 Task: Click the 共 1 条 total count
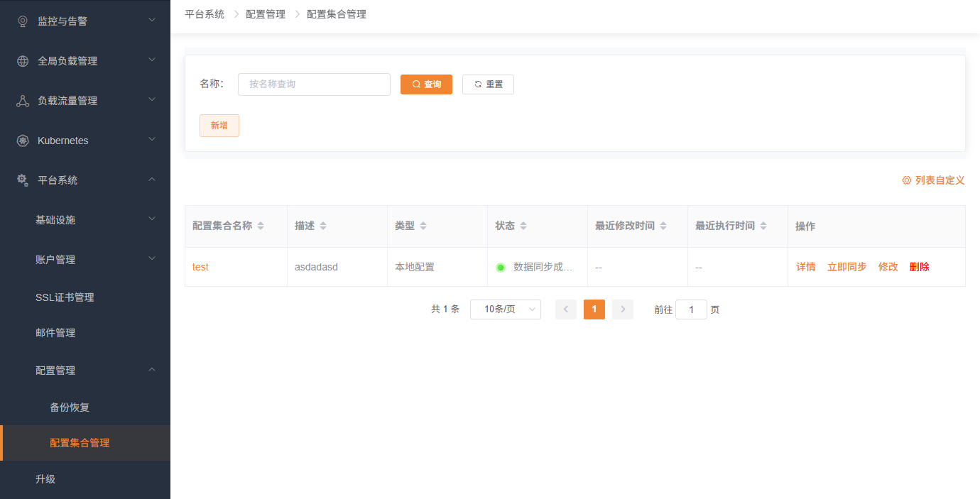pyautogui.click(x=445, y=309)
